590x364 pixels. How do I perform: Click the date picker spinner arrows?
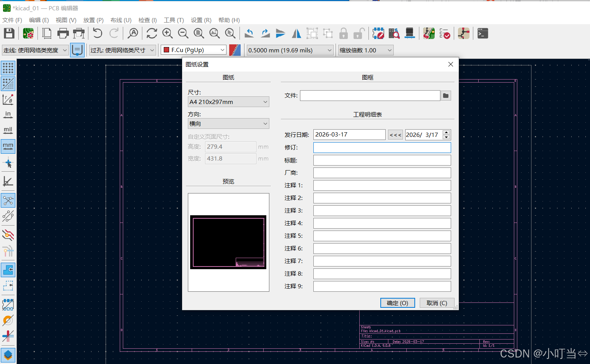tap(446, 135)
